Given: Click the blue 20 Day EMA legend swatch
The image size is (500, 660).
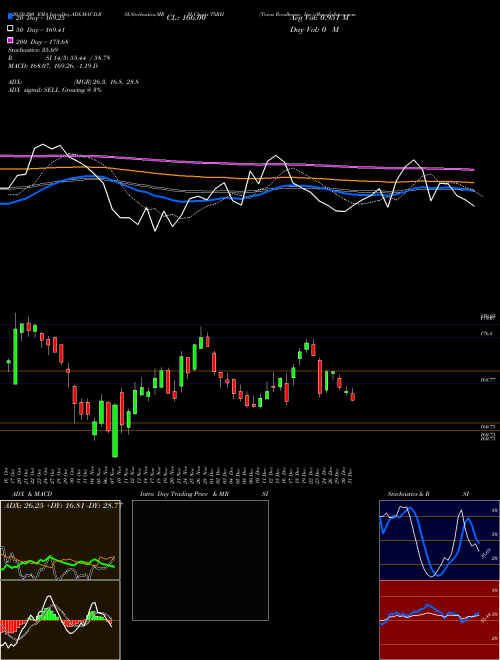Looking at the screenshot, I should click(10, 16).
